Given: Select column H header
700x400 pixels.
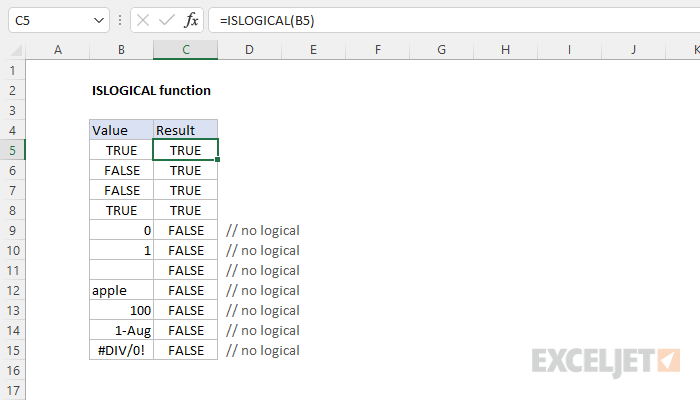Looking at the screenshot, I should pos(505,50).
